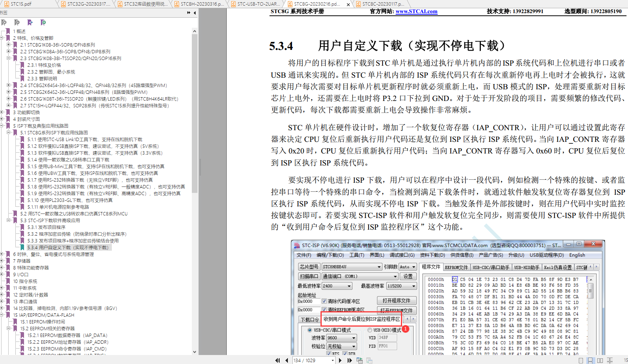Viewport: 628px width, 364px height.
Task: Collapse 5.1 STC8G系列ISP下载应用线路图 node
Action: coord(9,132)
